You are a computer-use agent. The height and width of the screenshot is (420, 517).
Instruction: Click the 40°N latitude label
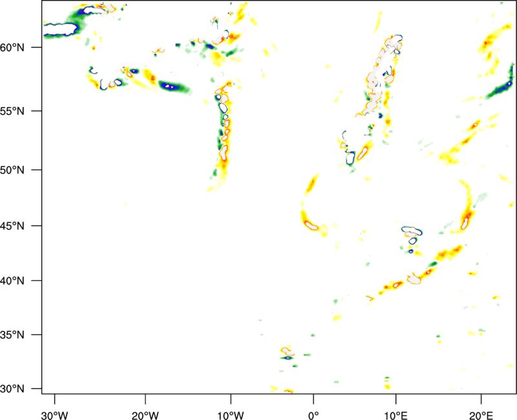[x=12, y=281]
